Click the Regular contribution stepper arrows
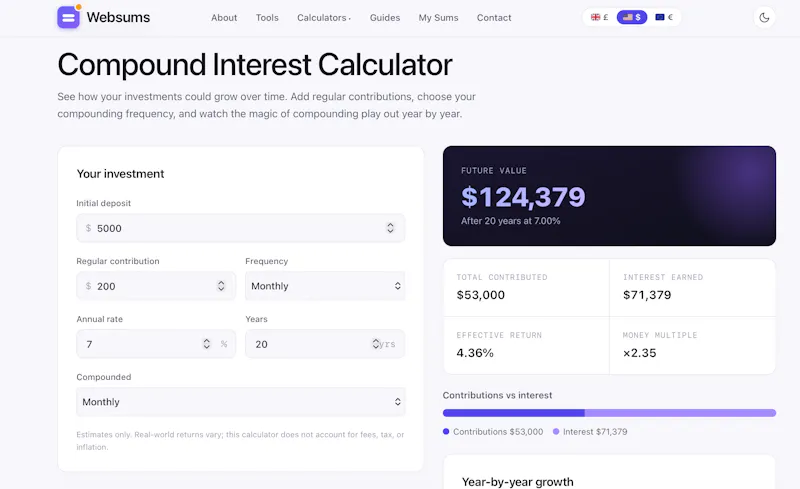The image size is (800, 489). point(221,286)
